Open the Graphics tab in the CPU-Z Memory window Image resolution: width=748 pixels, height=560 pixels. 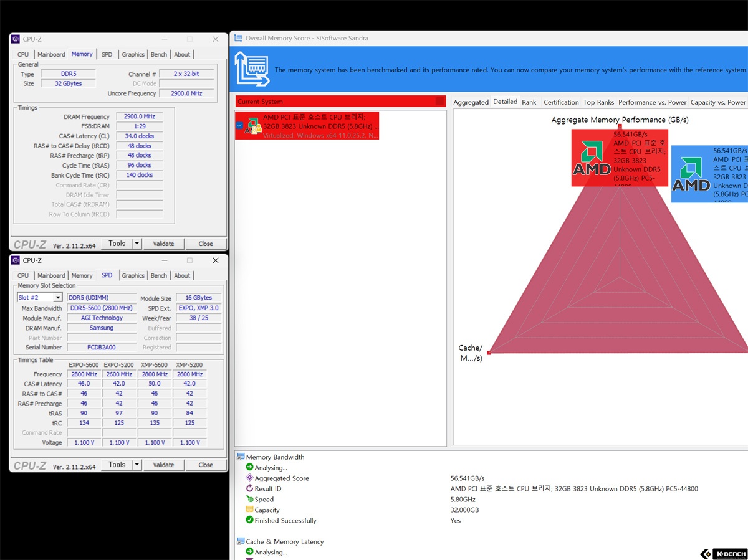(133, 54)
